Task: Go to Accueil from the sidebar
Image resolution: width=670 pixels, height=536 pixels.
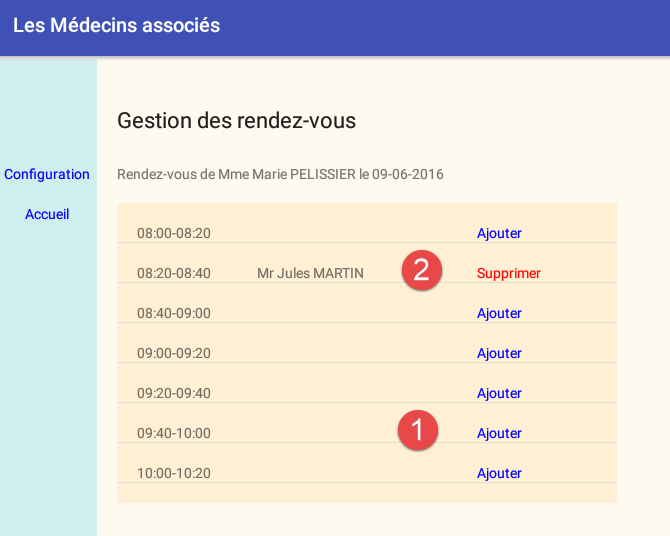Action: point(47,214)
